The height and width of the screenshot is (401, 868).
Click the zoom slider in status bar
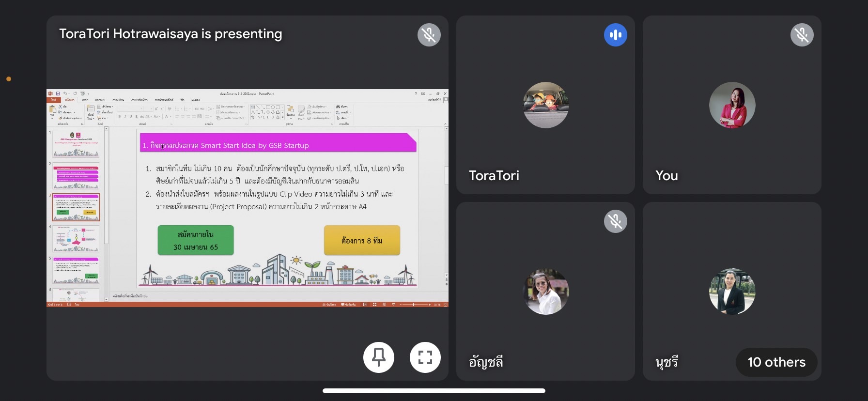pos(413,305)
